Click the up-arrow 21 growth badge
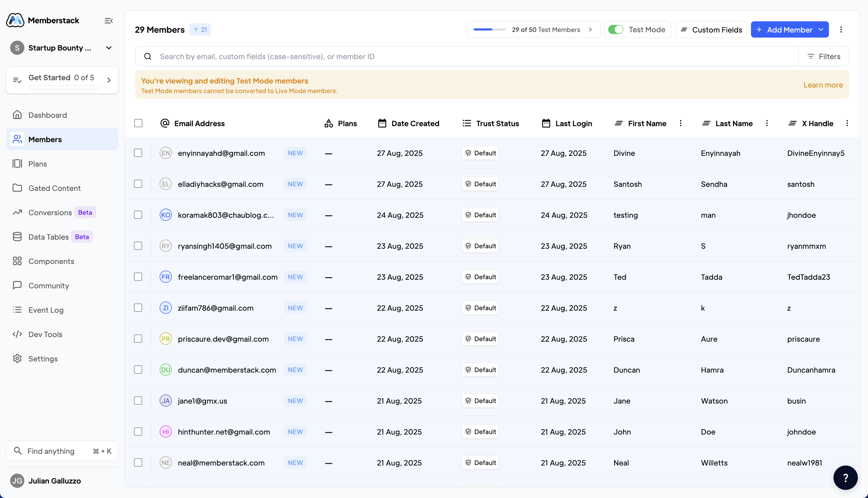The height and width of the screenshot is (498, 868). [200, 30]
